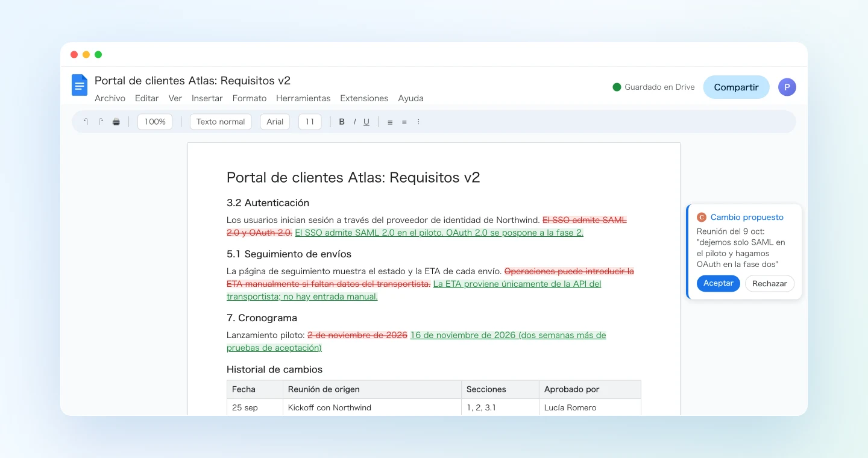Viewport: 868px width, 458px height.
Task: Open the more options three-dot menu
Action: click(418, 122)
